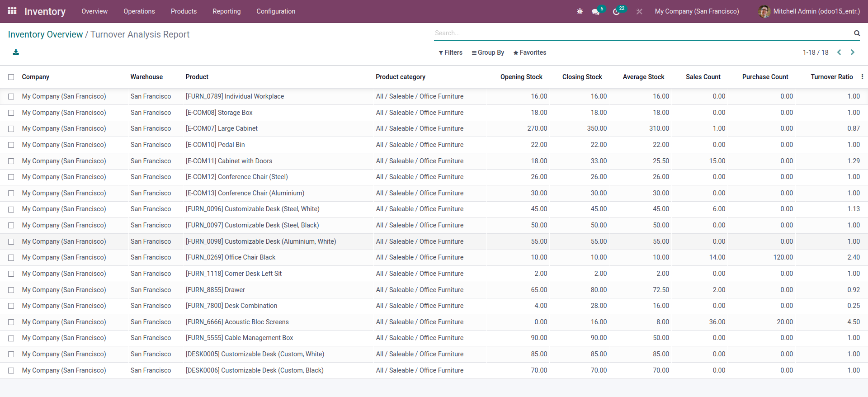Open the Favorites dropdown
The image size is (868, 397).
click(x=530, y=52)
